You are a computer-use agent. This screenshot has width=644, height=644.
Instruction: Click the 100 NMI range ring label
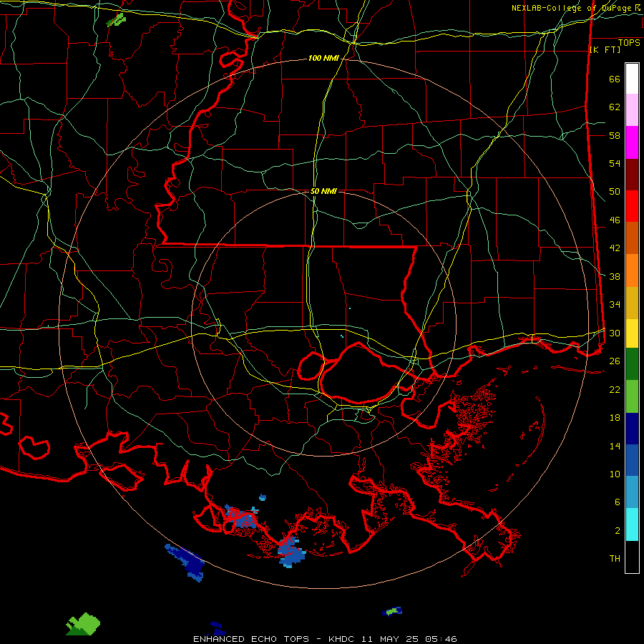pyautogui.click(x=323, y=59)
